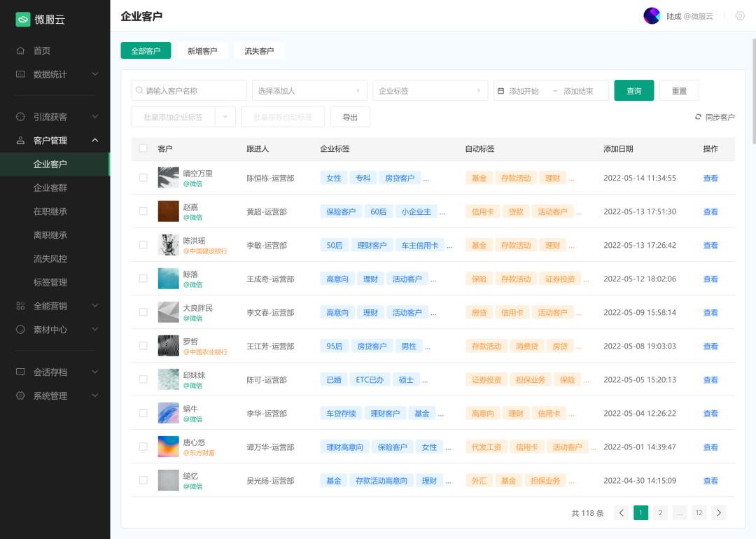Click 查看 link for 晴空万里

point(710,178)
